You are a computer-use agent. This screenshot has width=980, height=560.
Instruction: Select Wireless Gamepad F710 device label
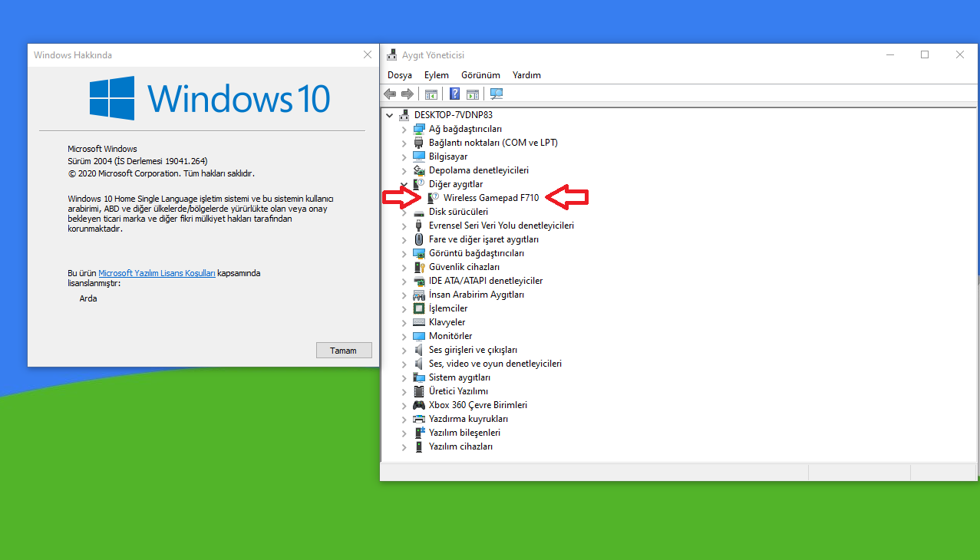click(x=491, y=198)
